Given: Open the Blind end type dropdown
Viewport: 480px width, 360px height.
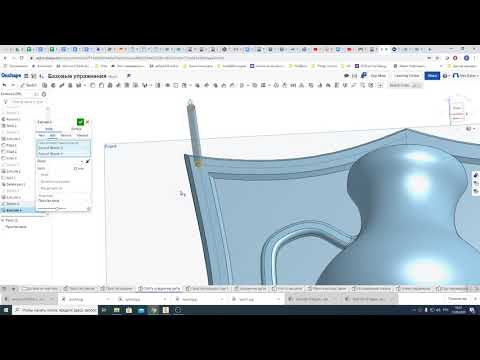Looking at the screenshot, I should click(60, 161).
